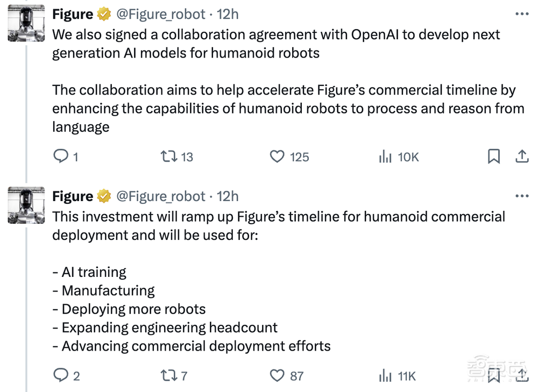The width and height of the screenshot is (538, 392).
Task: View analytics showing 10K views
Action: point(386,156)
